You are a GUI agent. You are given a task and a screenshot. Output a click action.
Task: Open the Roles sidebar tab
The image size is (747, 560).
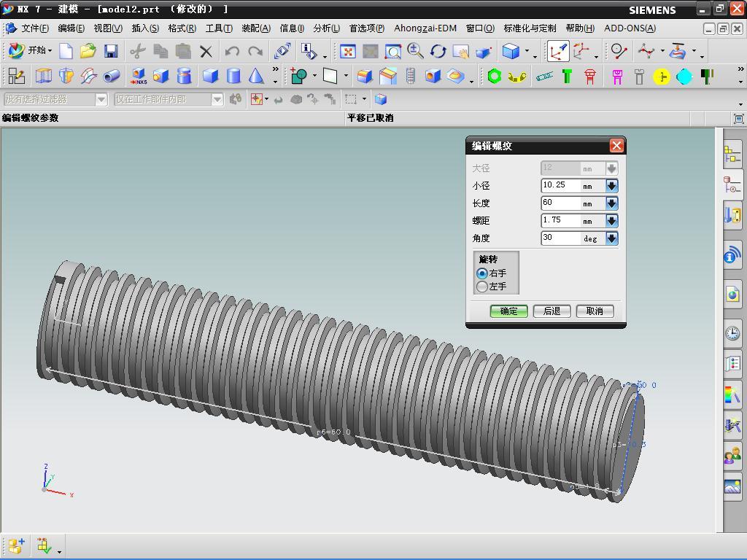732,456
